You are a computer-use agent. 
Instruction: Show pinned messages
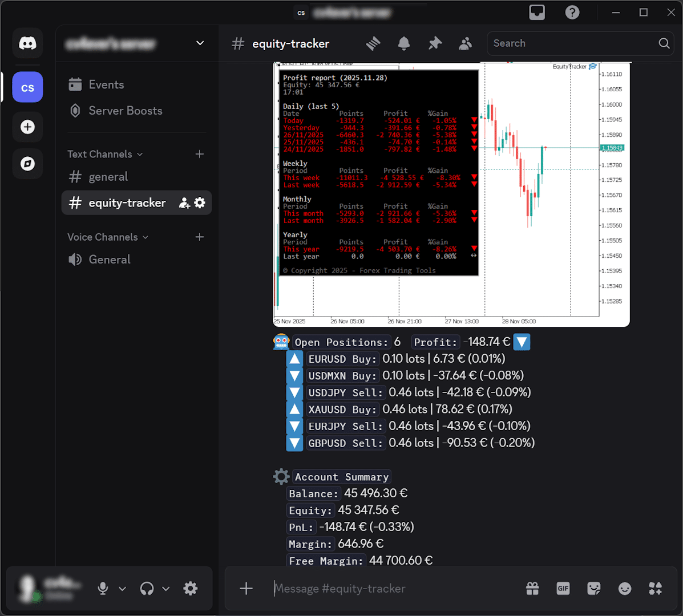point(435,43)
